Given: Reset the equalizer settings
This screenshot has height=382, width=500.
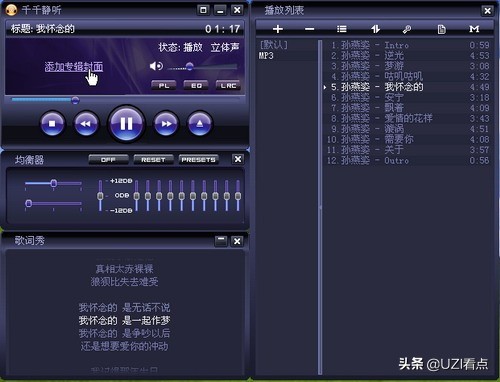Looking at the screenshot, I should coord(153,160).
